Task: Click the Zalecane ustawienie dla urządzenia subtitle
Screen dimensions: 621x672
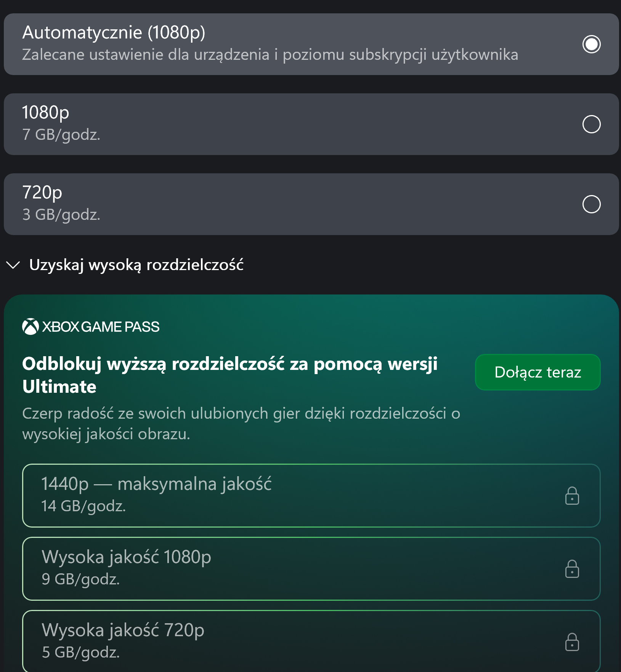Action: (270, 55)
